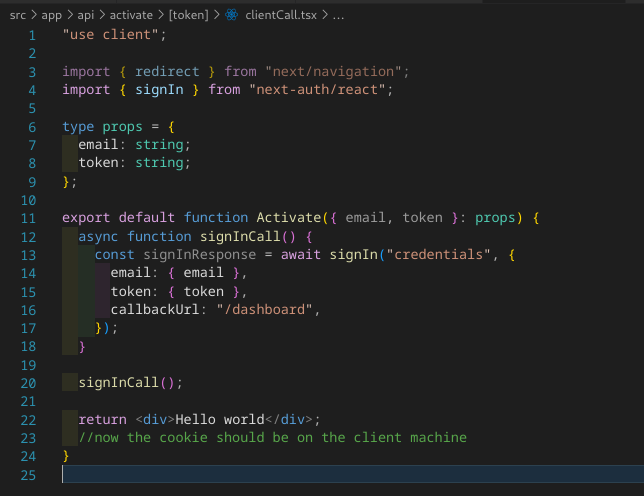This screenshot has height=496, width=644.
Task: Place cursor on "use client" string
Action: point(110,34)
